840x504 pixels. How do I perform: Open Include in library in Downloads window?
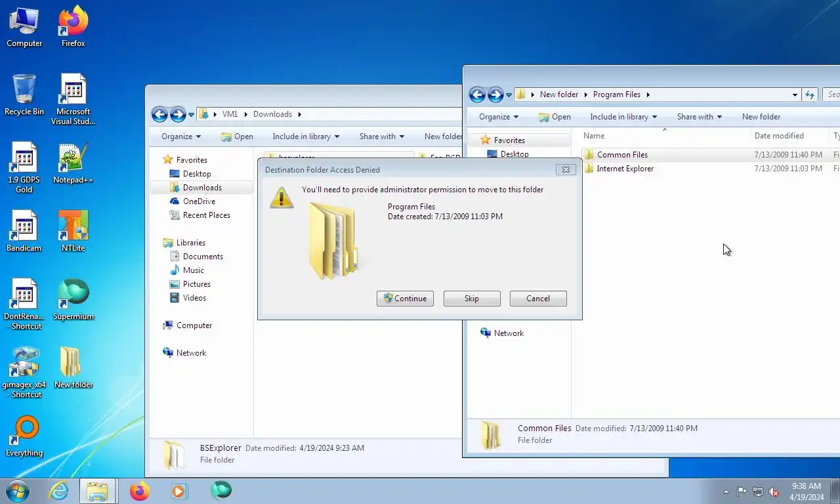click(x=306, y=136)
